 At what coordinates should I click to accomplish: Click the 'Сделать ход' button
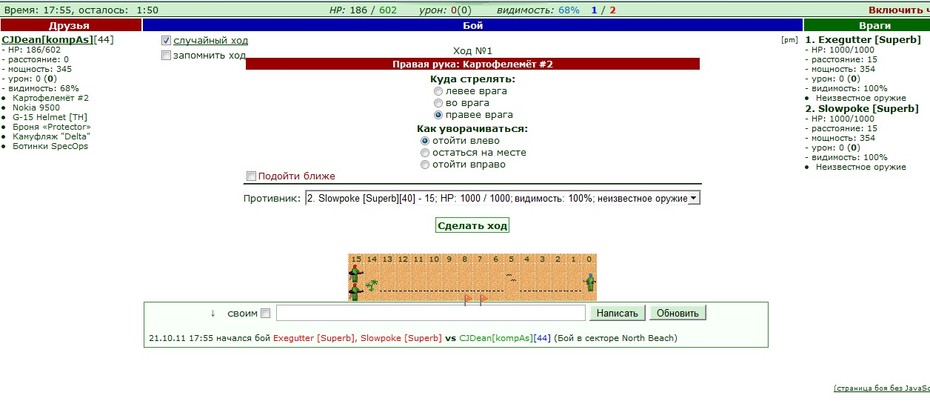(472, 225)
